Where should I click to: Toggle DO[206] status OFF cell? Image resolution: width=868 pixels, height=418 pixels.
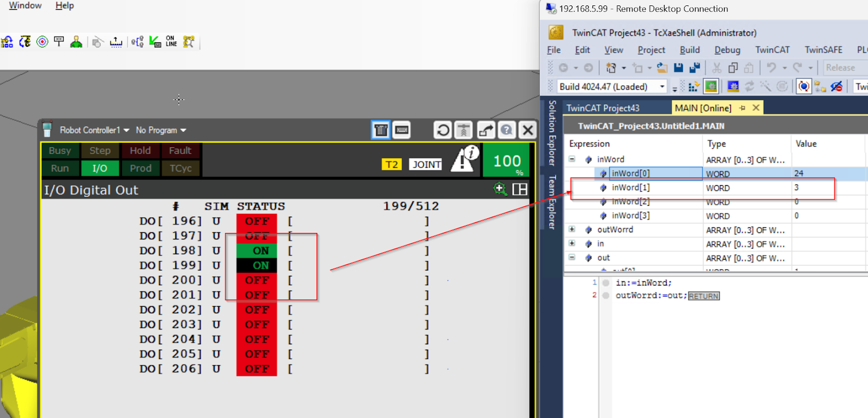click(x=257, y=369)
